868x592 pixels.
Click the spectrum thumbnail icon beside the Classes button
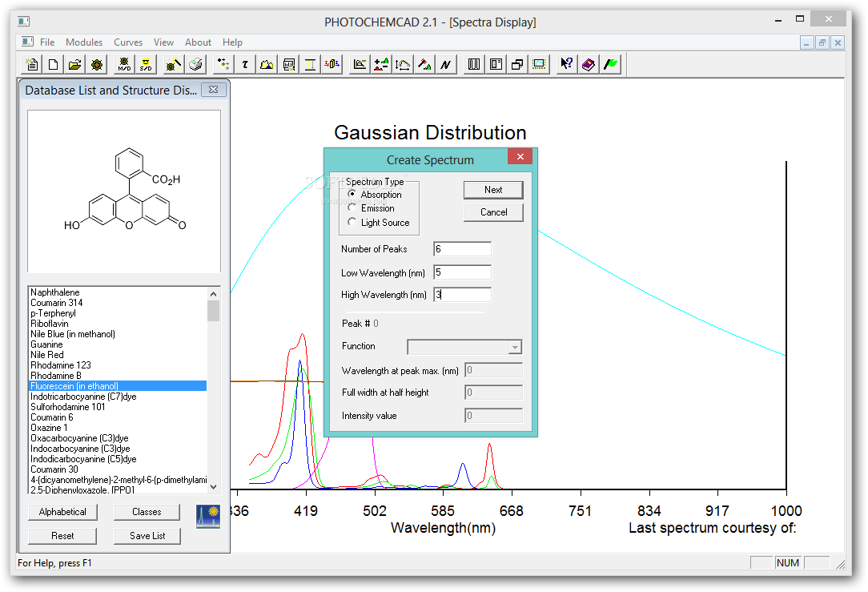[x=208, y=516]
